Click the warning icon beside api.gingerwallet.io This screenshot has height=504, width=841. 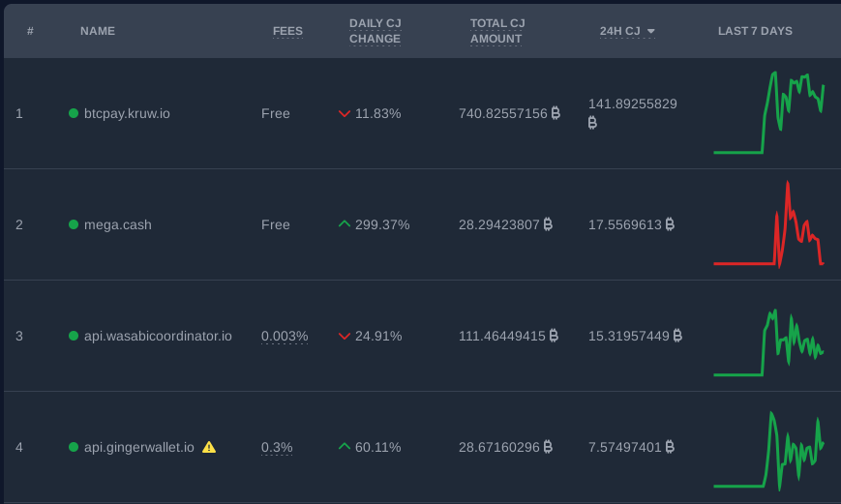[x=209, y=447]
